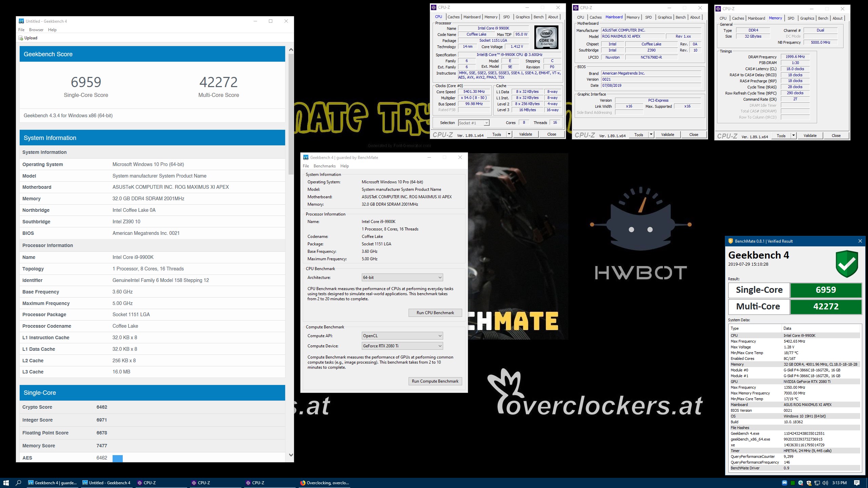868x488 pixels.
Task: Click Close button in CPU-Z Memory window
Action: click(836, 136)
